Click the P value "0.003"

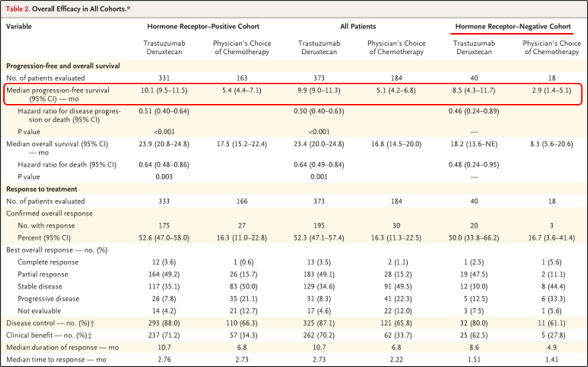tap(164, 177)
